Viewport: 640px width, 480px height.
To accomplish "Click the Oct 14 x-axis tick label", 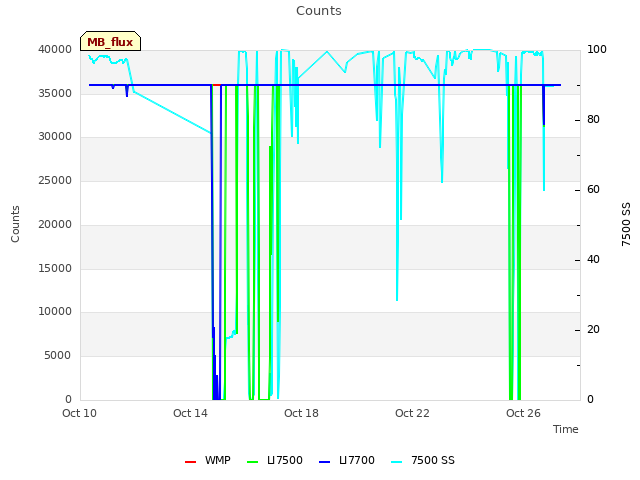I will tap(190, 413).
